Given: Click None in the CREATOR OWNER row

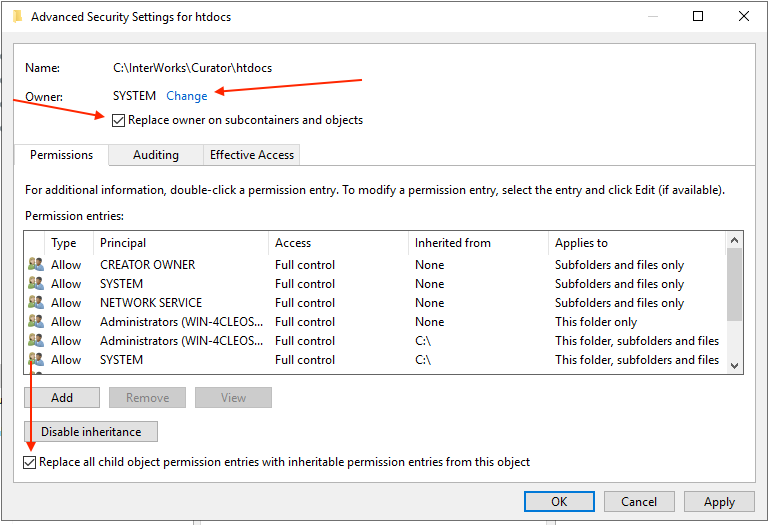Looking at the screenshot, I should [430, 265].
